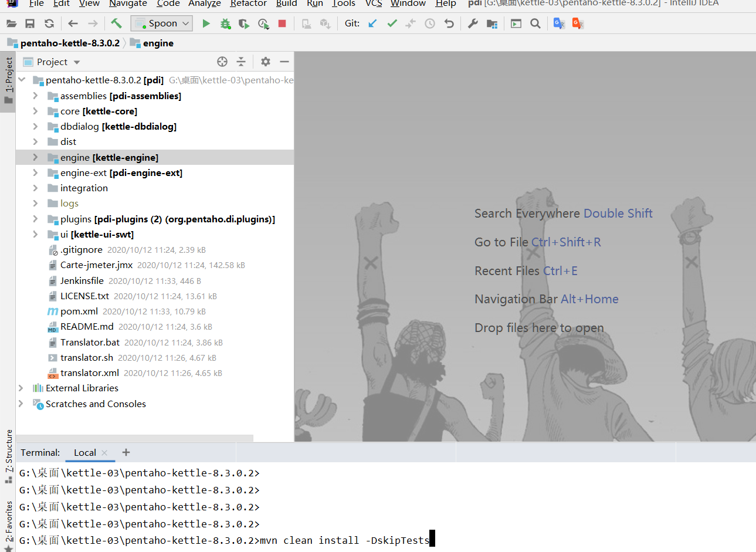
Task: Run with coverage shield icon
Action: pyautogui.click(x=244, y=23)
